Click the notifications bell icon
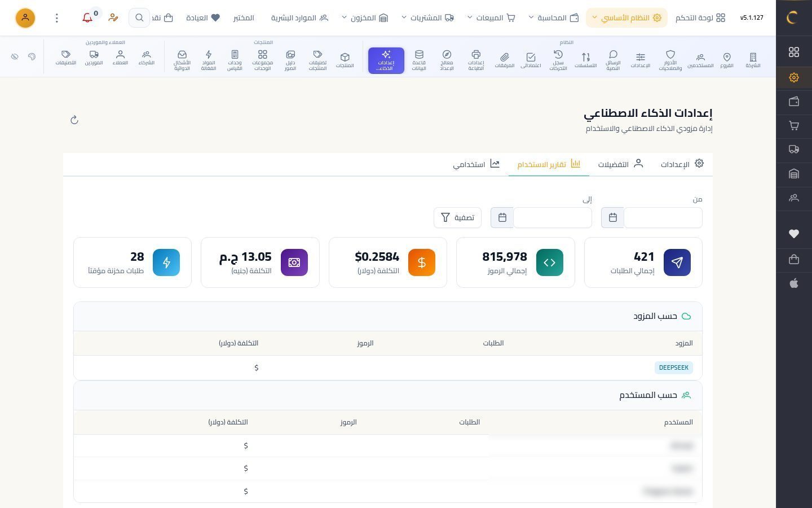Screen dimensions: 812x508 coord(87,18)
